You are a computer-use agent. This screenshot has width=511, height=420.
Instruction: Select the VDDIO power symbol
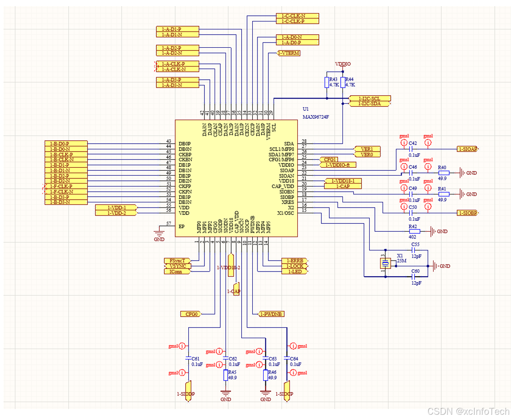click(x=343, y=66)
